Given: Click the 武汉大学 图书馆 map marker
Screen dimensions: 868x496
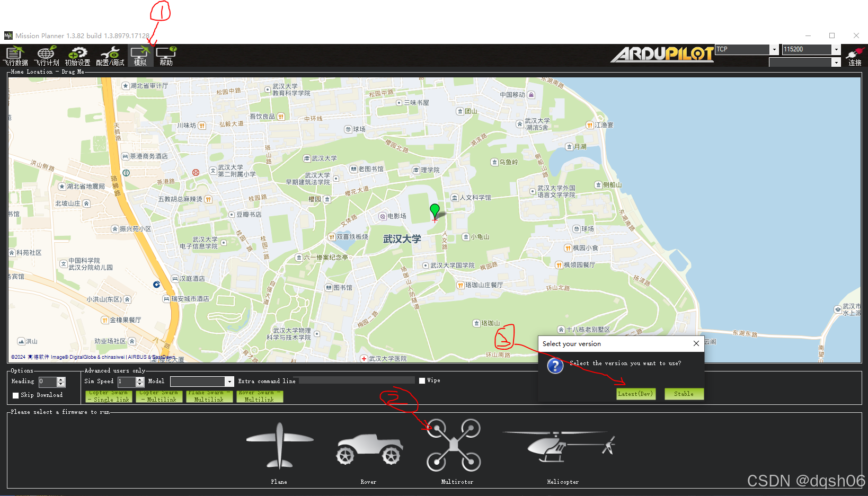Looking at the screenshot, I should pos(329,288).
